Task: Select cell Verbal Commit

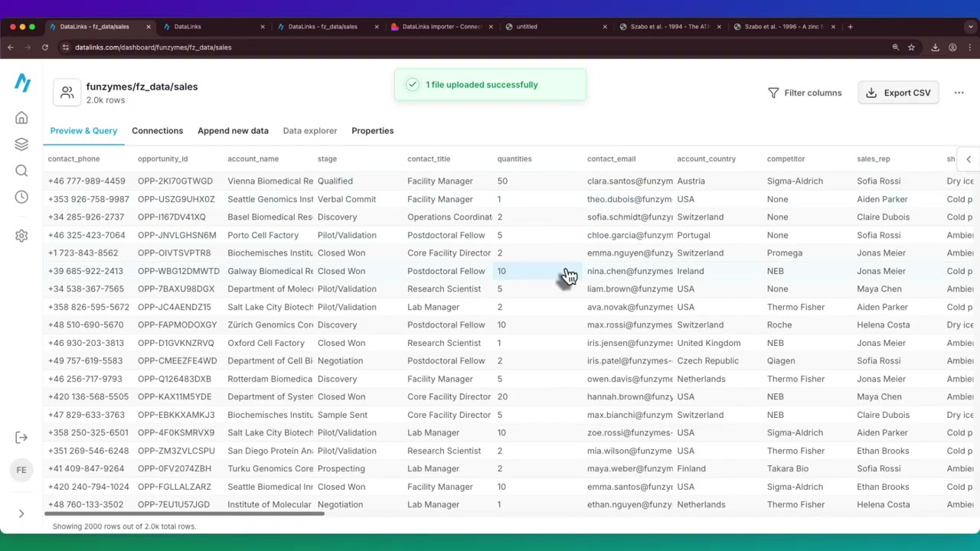Action: point(347,199)
